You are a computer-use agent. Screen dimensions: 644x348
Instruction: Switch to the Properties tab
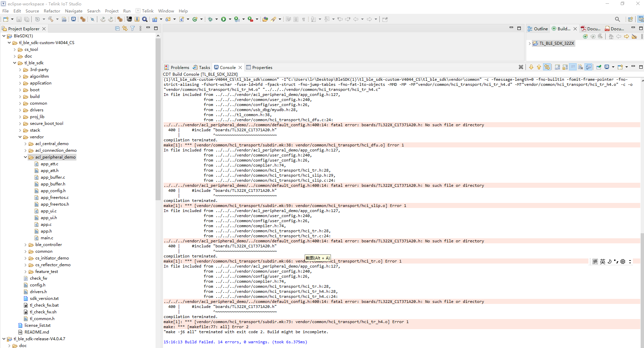259,67
